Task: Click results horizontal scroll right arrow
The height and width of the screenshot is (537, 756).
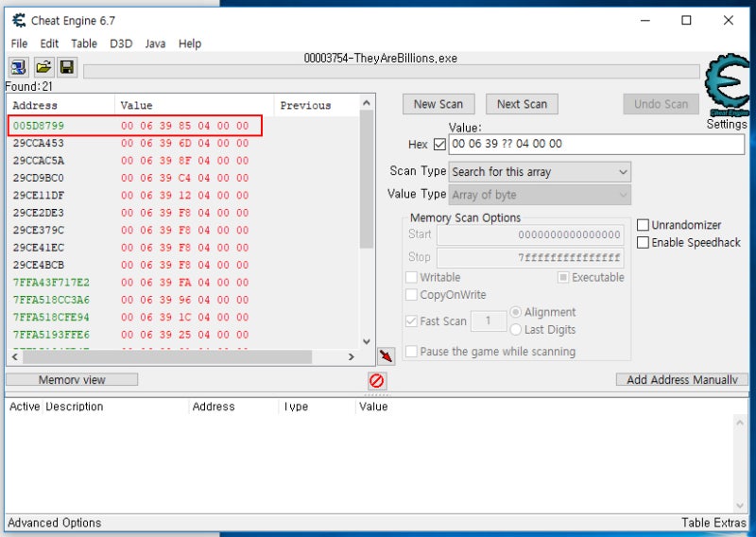Action: [352, 357]
